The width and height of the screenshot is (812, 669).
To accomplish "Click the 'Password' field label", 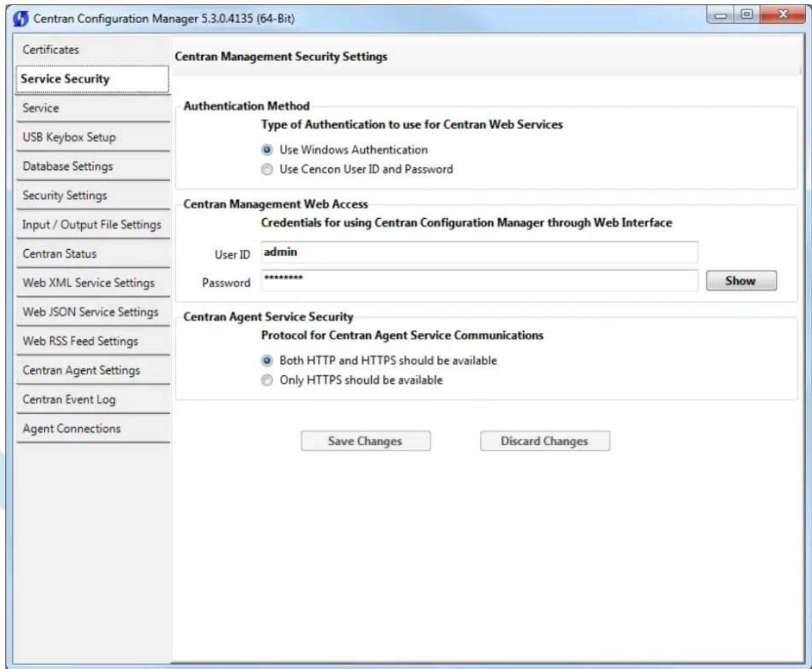I will tap(226, 283).
